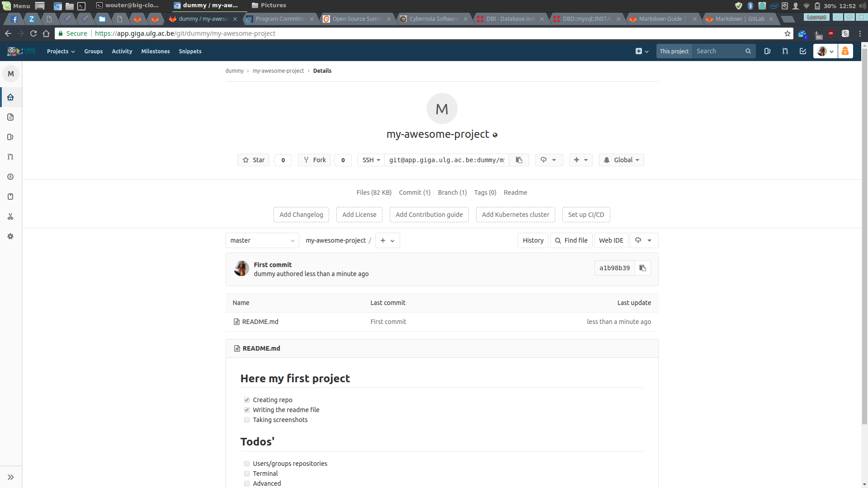Go to the browser home page

(46, 33)
